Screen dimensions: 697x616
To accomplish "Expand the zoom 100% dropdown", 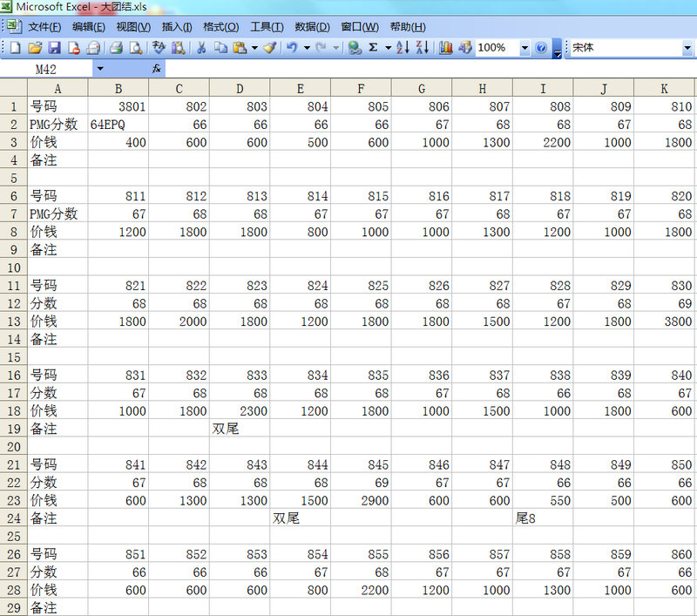I will [524, 48].
